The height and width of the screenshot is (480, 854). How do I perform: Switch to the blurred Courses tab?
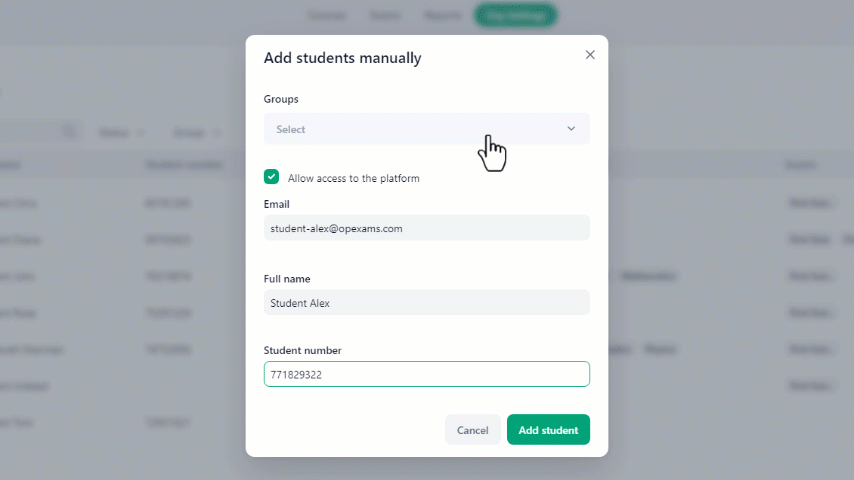coord(327,15)
